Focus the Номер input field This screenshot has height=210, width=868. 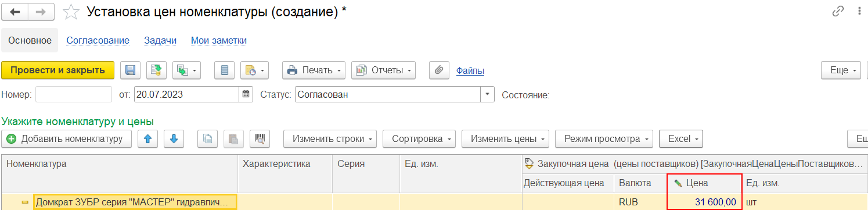coord(74,94)
